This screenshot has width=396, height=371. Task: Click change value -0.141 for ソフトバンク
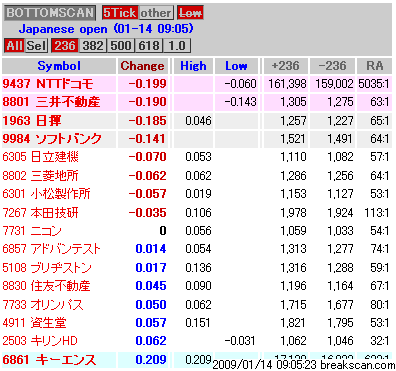tap(147, 138)
